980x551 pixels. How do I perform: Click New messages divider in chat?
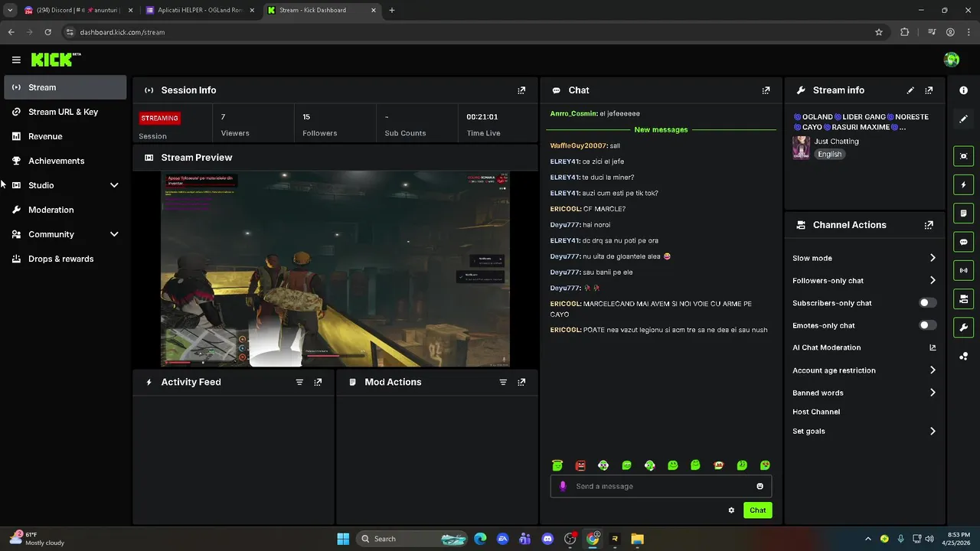661,129
